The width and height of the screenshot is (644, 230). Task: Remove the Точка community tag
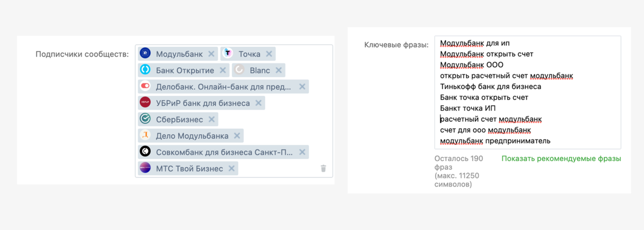[269, 54]
